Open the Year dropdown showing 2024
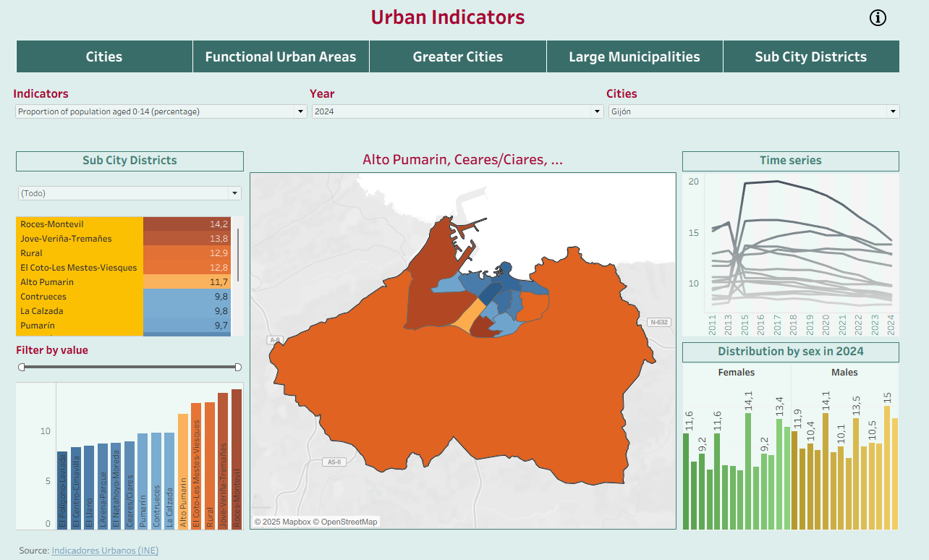 [x=457, y=111]
